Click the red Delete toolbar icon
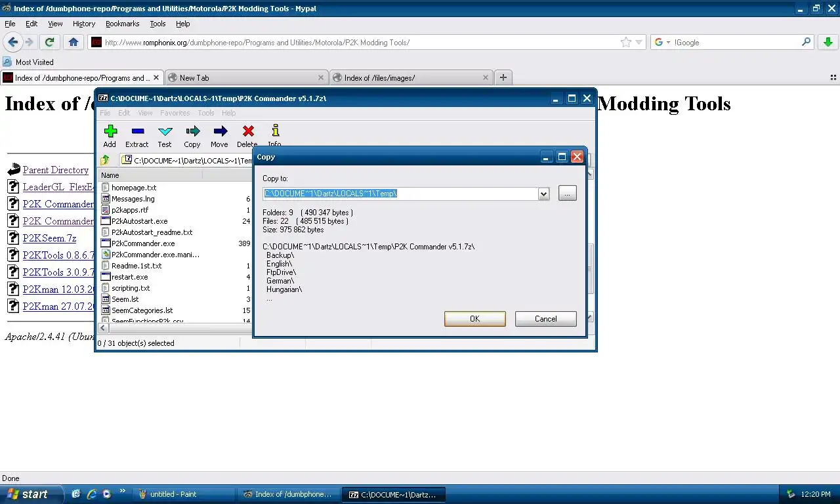The height and width of the screenshot is (504, 840). tap(247, 131)
